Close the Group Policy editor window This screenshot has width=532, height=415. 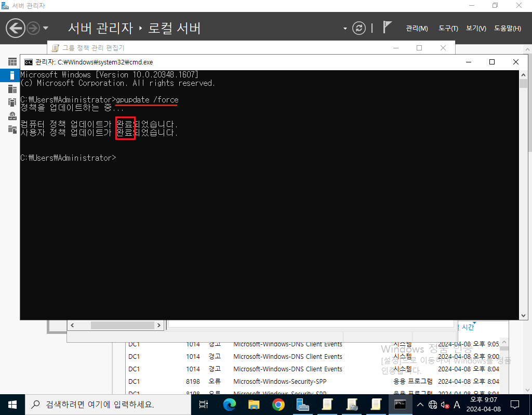(443, 48)
